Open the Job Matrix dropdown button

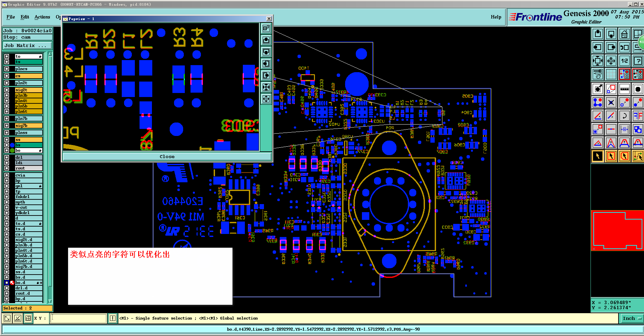point(28,45)
